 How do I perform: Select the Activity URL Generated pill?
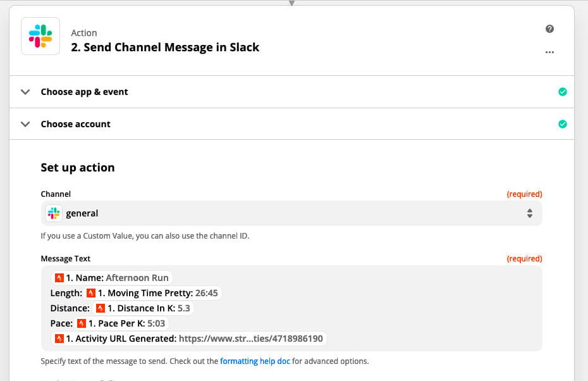(x=189, y=339)
